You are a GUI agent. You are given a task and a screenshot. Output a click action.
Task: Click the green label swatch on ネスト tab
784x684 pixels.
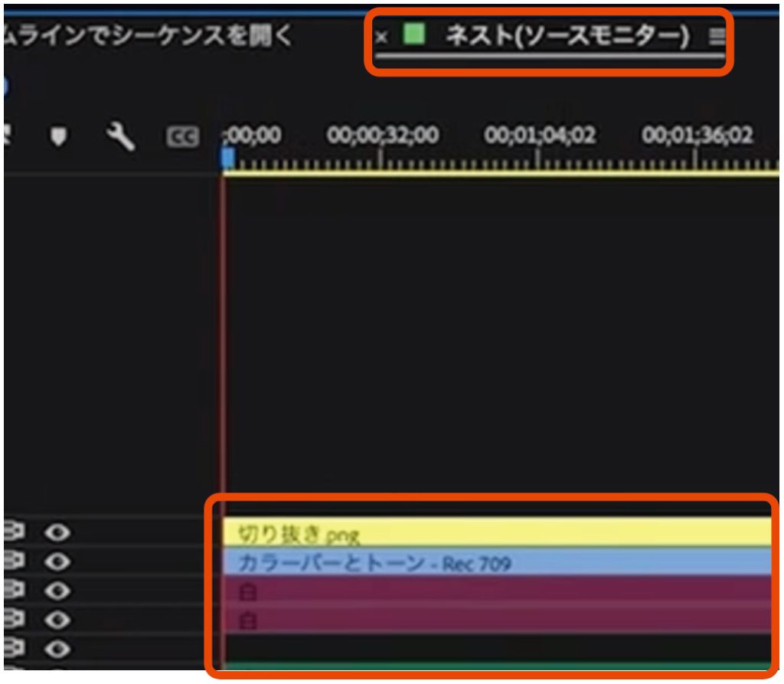(414, 34)
